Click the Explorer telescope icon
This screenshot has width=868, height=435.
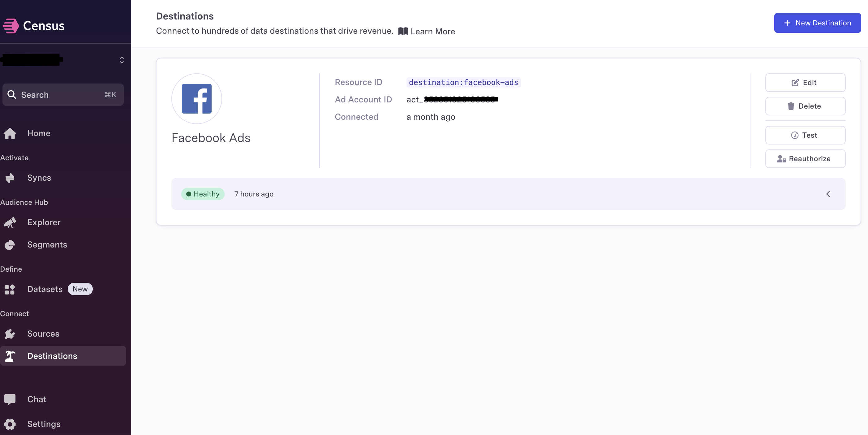10,222
